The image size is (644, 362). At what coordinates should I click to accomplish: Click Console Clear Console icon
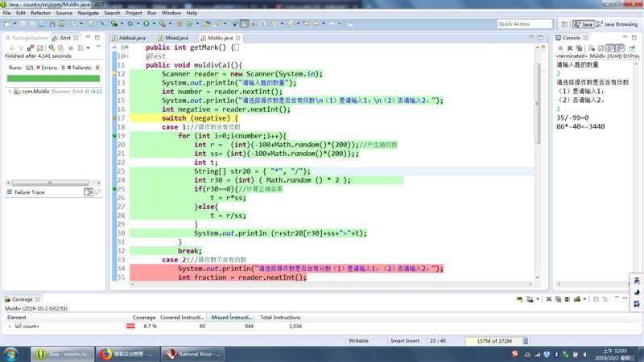[592, 48]
